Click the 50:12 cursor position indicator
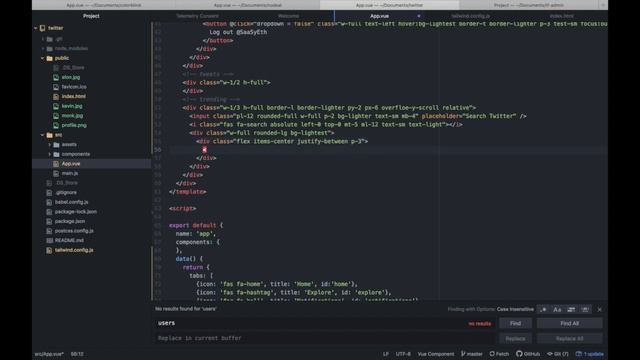The height and width of the screenshot is (360, 640). point(77,354)
